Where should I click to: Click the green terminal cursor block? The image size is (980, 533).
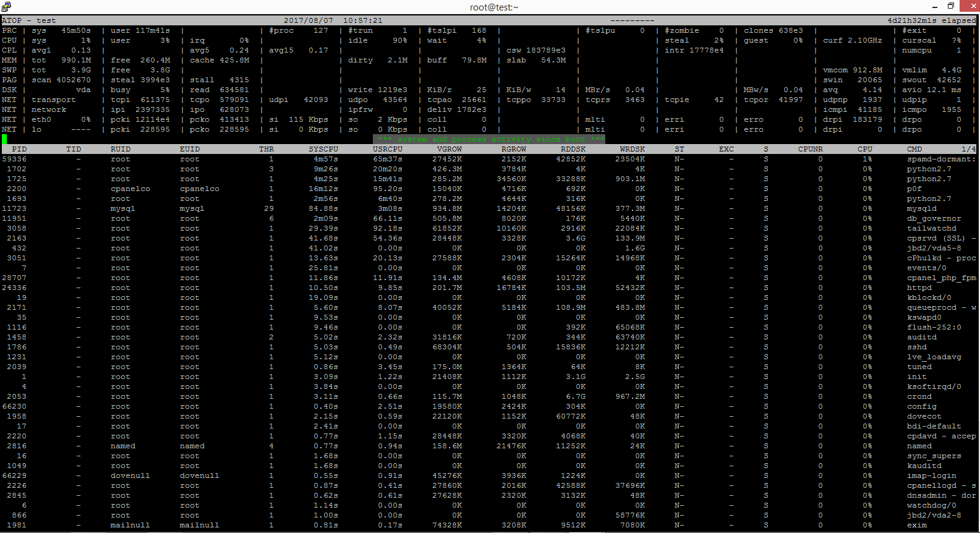tap(4, 139)
